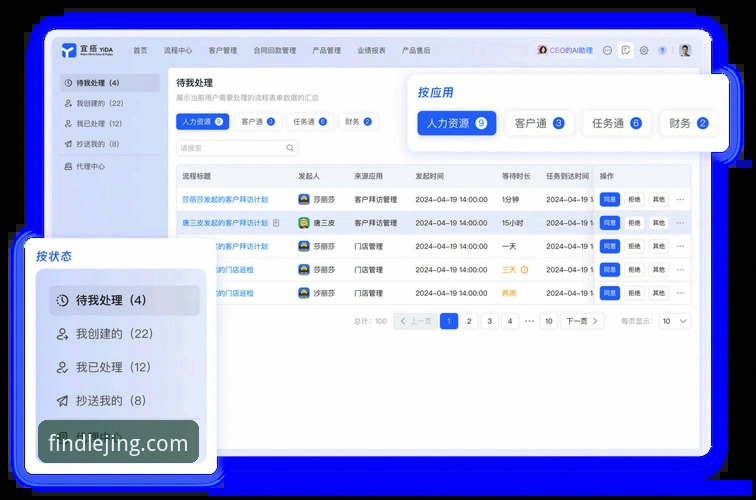The image size is (756, 500).
Task: Click 其他 in the 一天 row
Action: click(659, 246)
